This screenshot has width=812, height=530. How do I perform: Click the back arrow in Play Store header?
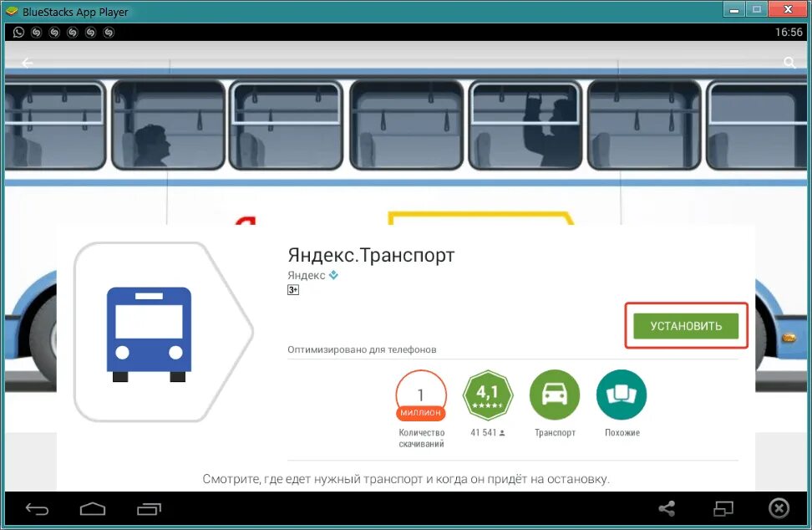click(27, 63)
